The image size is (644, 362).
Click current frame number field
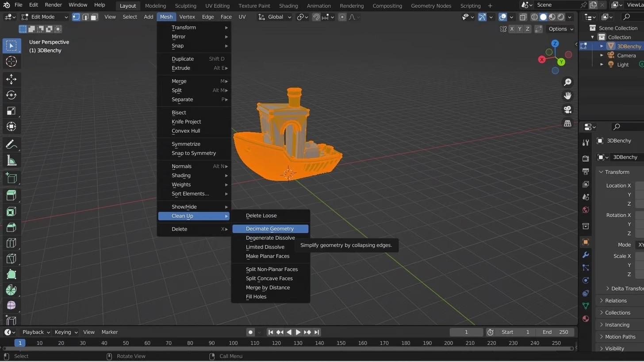pyautogui.click(x=466, y=332)
